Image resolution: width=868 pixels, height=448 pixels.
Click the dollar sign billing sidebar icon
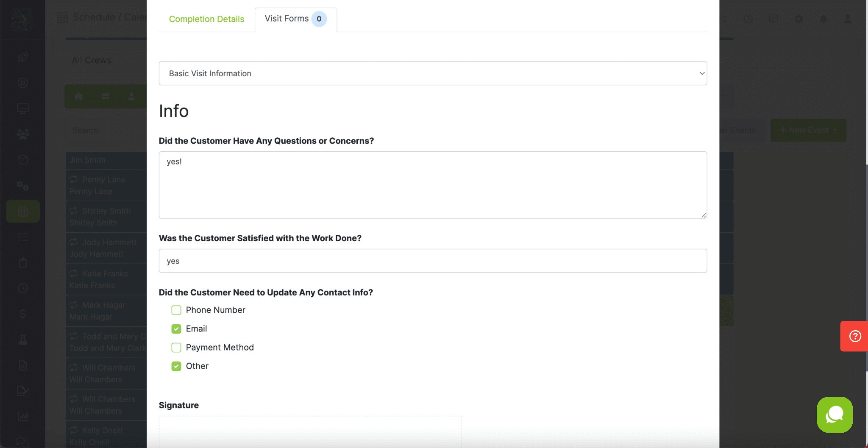pyautogui.click(x=23, y=314)
